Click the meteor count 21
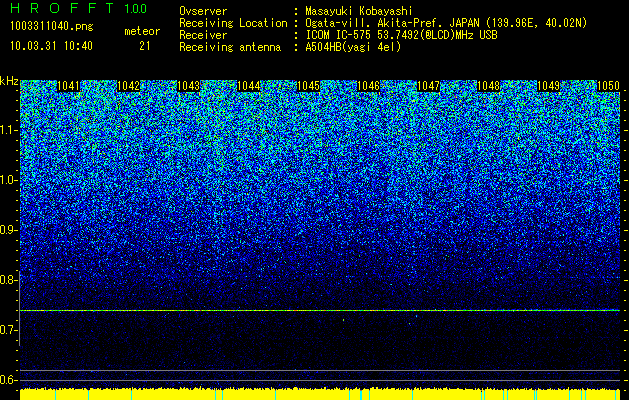 [x=145, y=46]
